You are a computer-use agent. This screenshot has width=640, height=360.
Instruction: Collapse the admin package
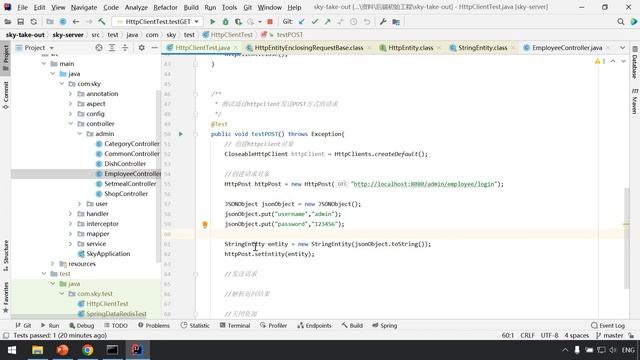80,134
